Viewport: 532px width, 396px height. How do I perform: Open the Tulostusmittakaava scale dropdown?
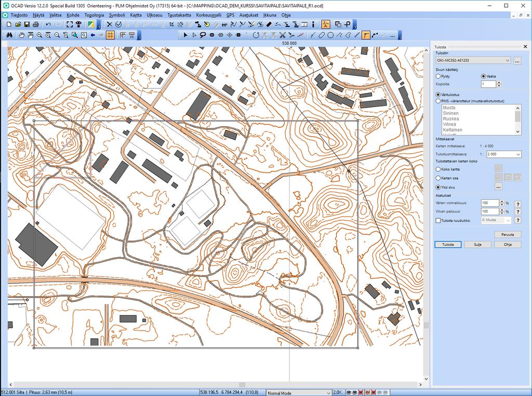(503, 154)
